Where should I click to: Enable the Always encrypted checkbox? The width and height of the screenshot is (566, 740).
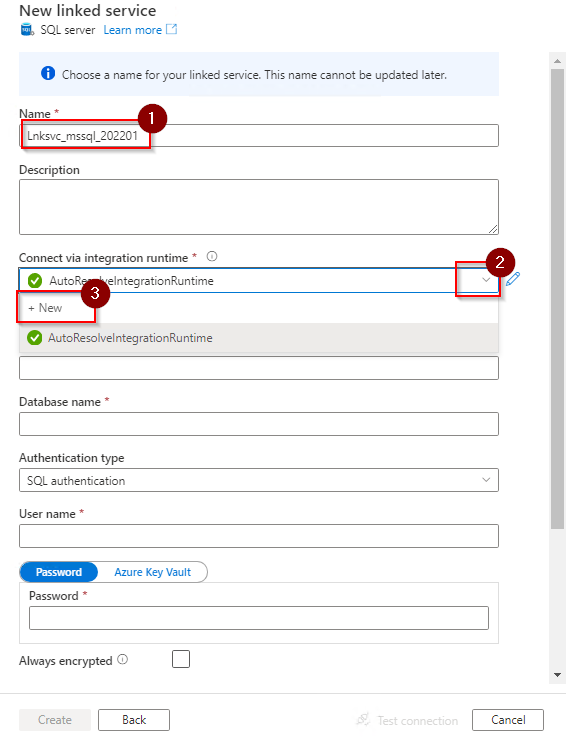click(181, 659)
